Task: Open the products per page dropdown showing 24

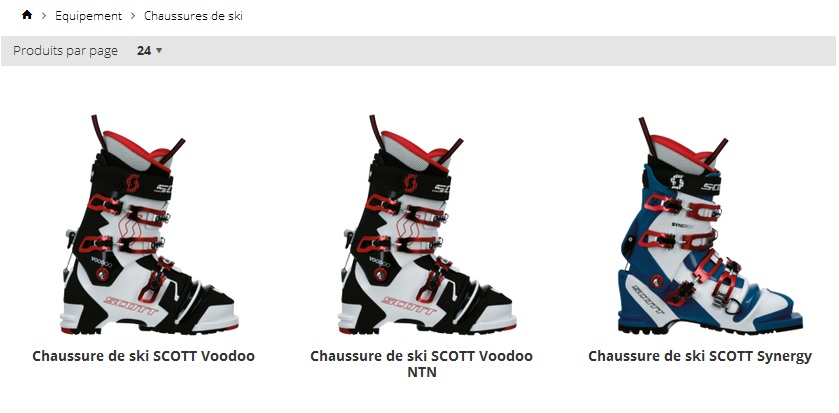Action: coord(149,51)
